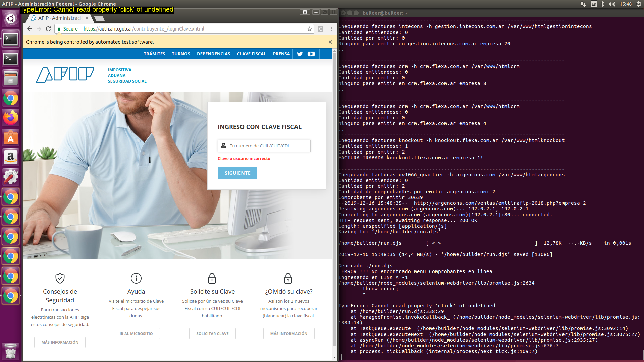
Task: Click the IR AL MICROSITIO button
Action: [x=136, y=334]
